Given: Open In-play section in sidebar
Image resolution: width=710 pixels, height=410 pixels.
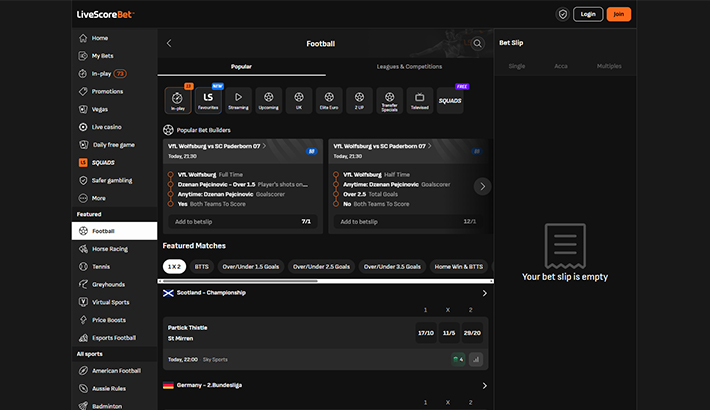Looking at the screenshot, I should [x=114, y=73].
